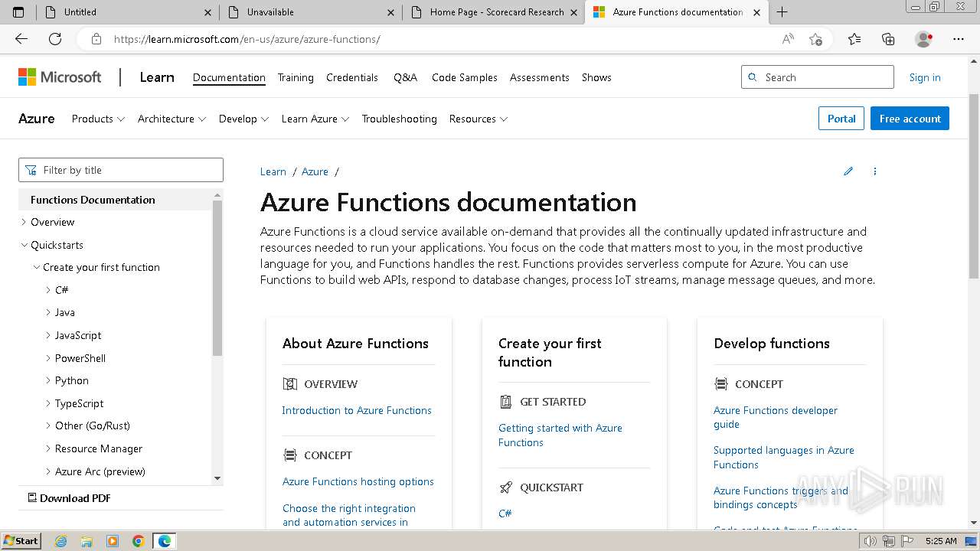The height and width of the screenshot is (551, 980).
Task: Expand the Python tree item
Action: point(48,380)
